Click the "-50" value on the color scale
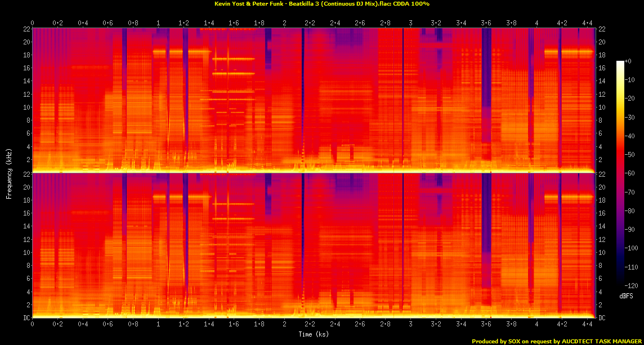 tap(629, 154)
